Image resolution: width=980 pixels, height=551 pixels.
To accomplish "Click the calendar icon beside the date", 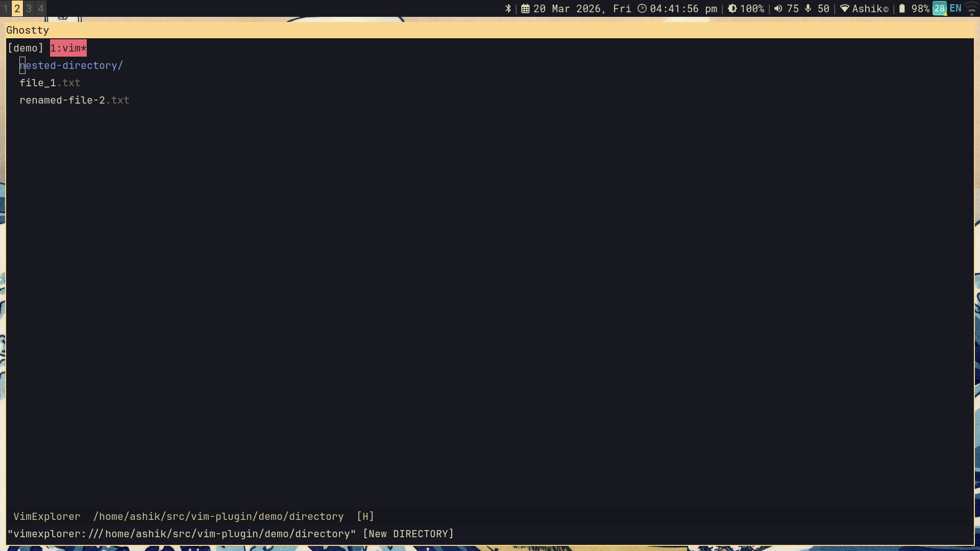I will tap(525, 9).
